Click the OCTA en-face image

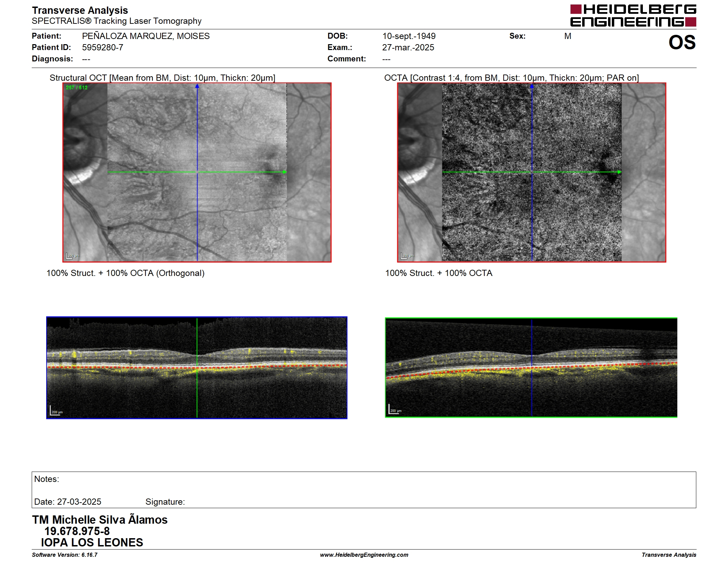(532, 172)
